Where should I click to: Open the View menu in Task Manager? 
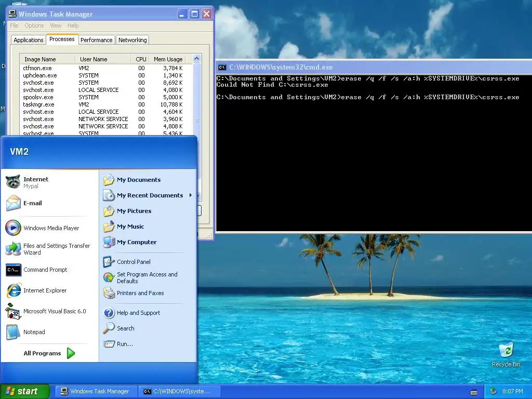tap(56, 25)
